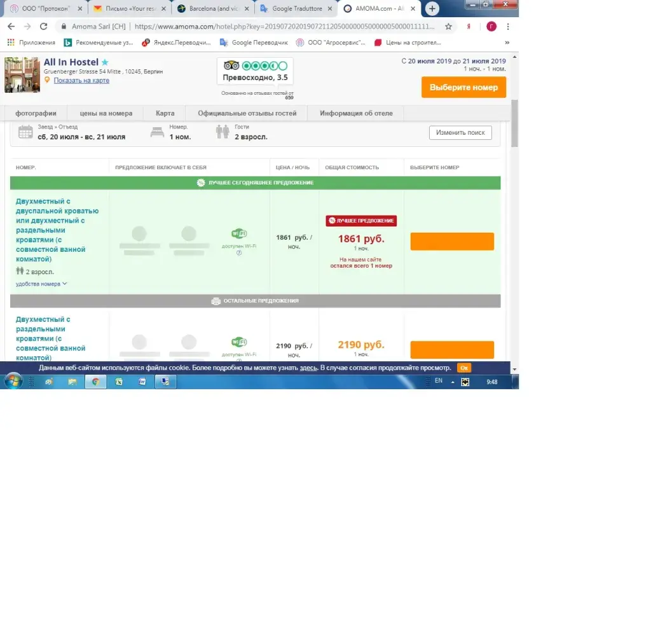Accept cookies with the Ок button

pyautogui.click(x=463, y=368)
